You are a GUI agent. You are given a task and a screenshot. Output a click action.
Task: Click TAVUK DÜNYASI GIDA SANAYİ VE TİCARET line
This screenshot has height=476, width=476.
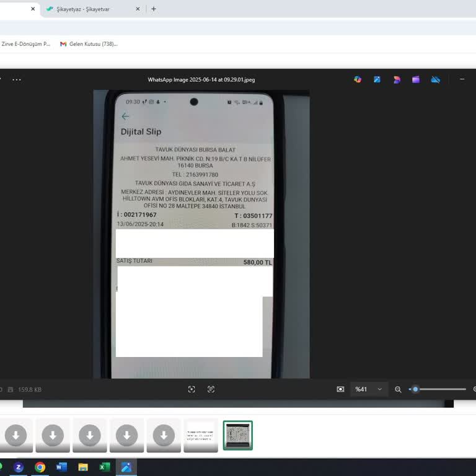(195, 183)
